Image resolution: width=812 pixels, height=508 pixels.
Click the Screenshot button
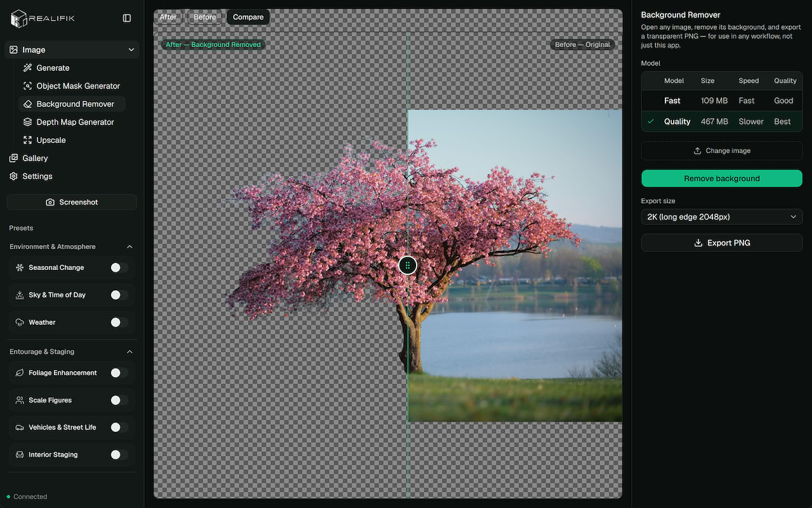pyautogui.click(x=72, y=202)
